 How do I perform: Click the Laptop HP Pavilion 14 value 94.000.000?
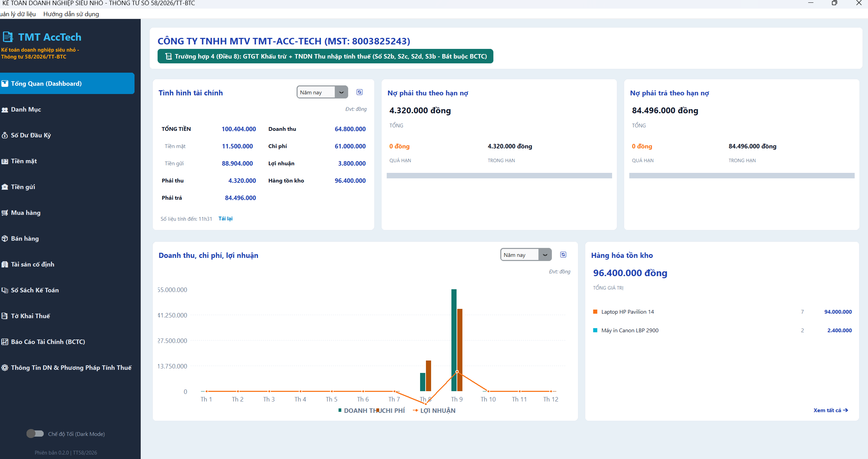point(838,312)
